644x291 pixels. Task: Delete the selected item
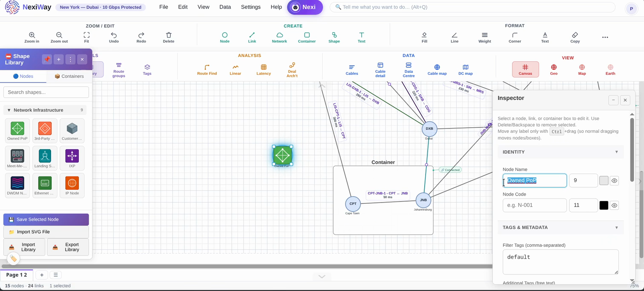tap(169, 37)
